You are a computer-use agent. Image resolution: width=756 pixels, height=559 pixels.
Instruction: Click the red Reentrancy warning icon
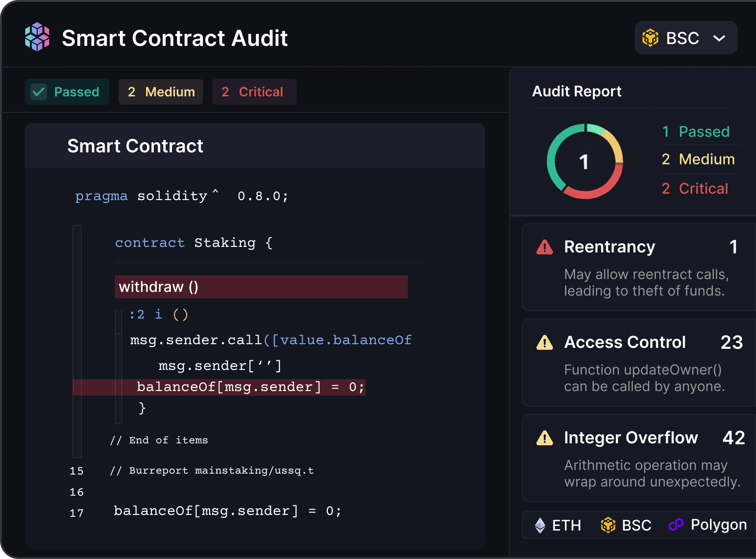[544, 247]
